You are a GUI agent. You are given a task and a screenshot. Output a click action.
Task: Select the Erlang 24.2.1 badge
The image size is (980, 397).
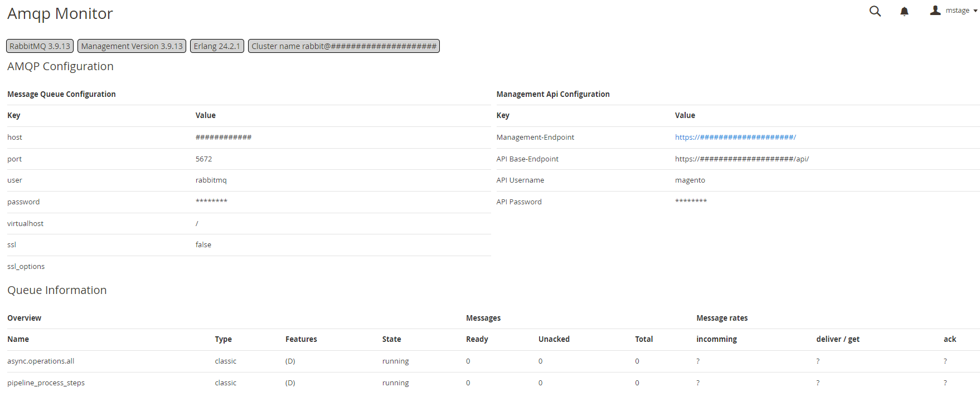(x=217, y=46)
